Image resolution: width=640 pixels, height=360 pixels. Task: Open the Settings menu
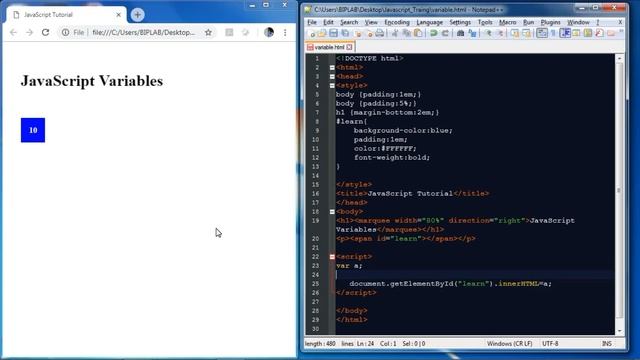460,22
